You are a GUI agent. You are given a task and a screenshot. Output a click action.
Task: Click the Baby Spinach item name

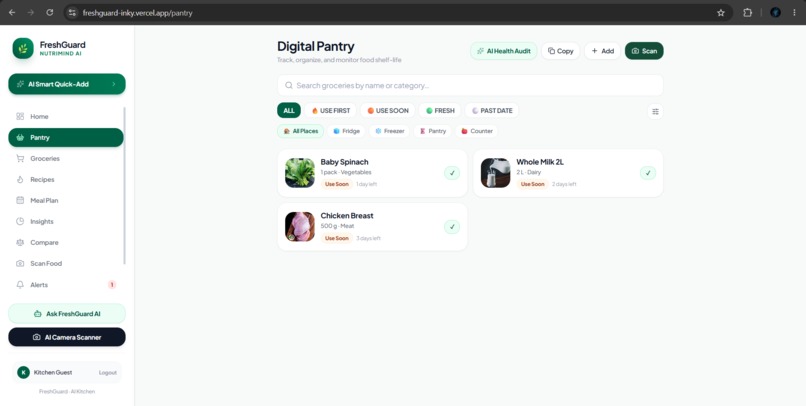point(344,162)
